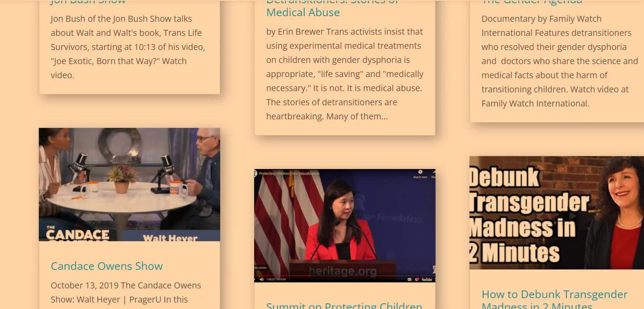Screen dimensions: 644x309
Task: Open the Medical Abuse article heading
Action: coord(303,13)
